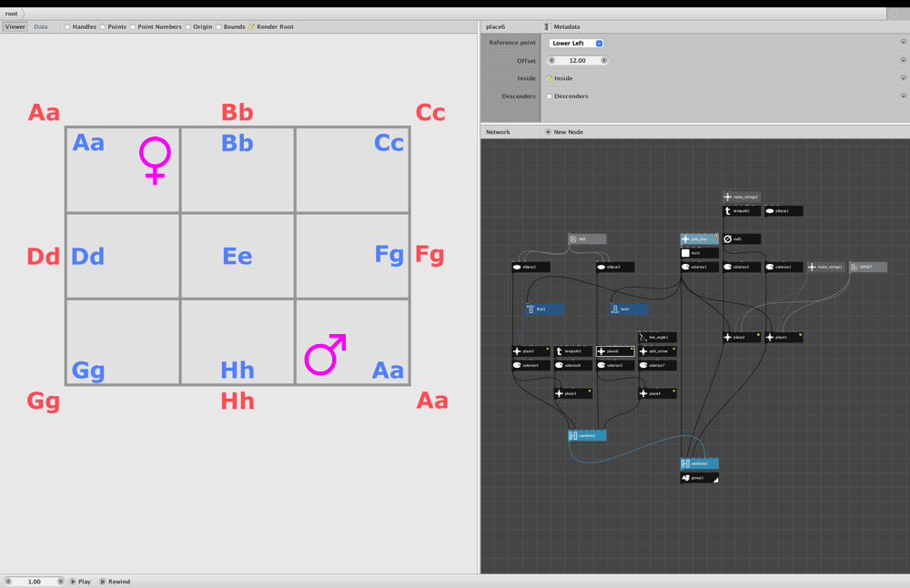This screenshot has height=588, width=910.
Task: Select the OFFSET node
Action: click(x=868, y=267)
